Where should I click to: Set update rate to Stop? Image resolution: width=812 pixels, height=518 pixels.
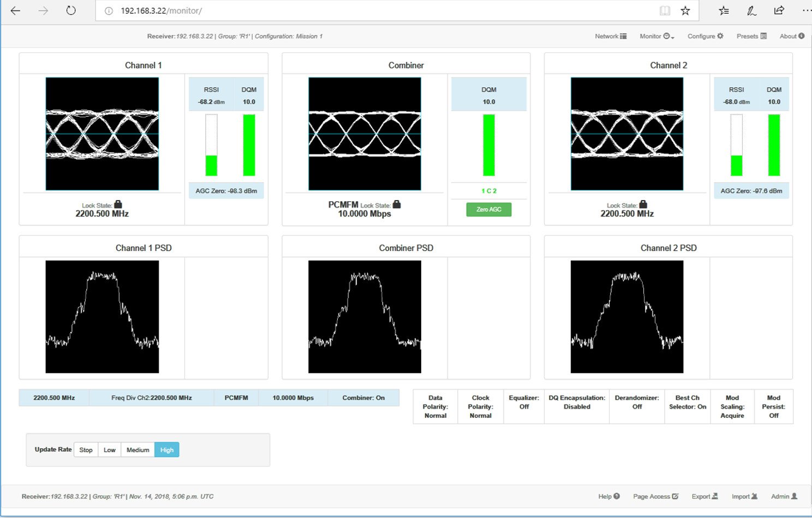click(86, 450)
